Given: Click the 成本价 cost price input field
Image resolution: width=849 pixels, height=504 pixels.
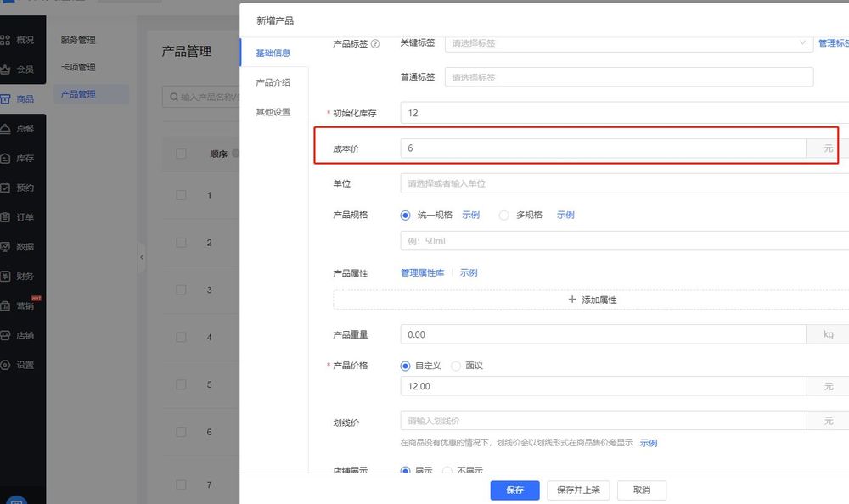Looking at the screenshot, I should (x=603, y=148).
